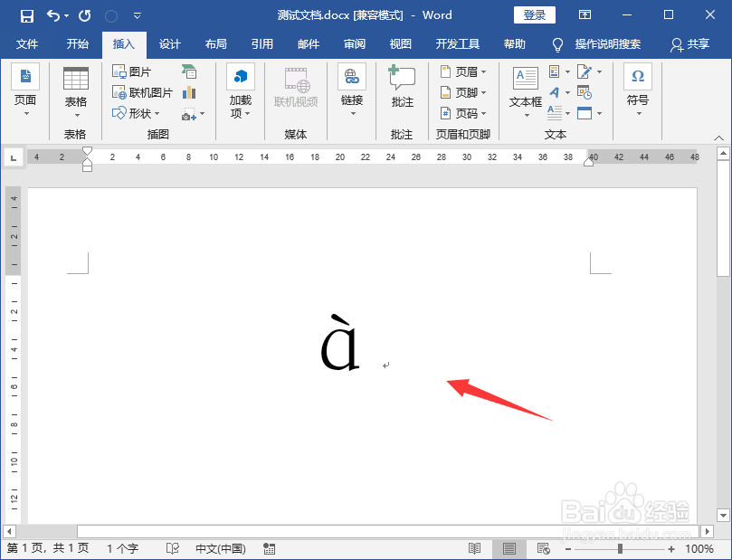Open the 页码 page number dropdown

(x=463, y=113)
